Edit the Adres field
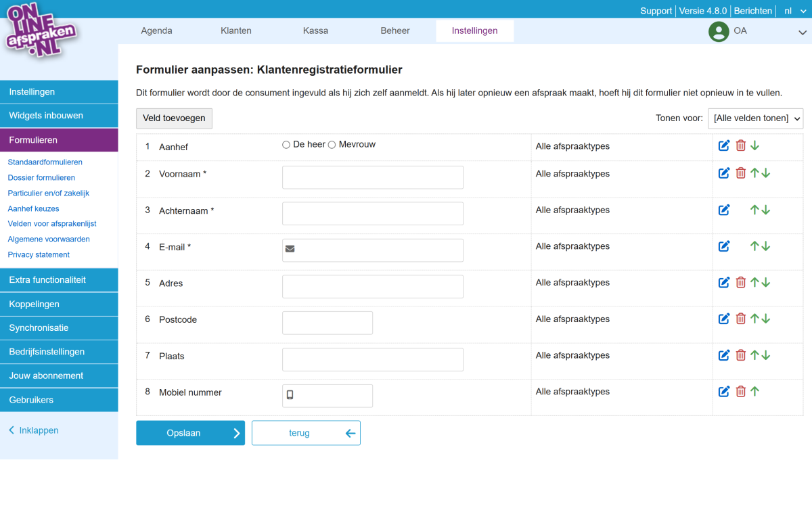Image resolution: width=812 pixels, height=525 pixels. [724, 282]
